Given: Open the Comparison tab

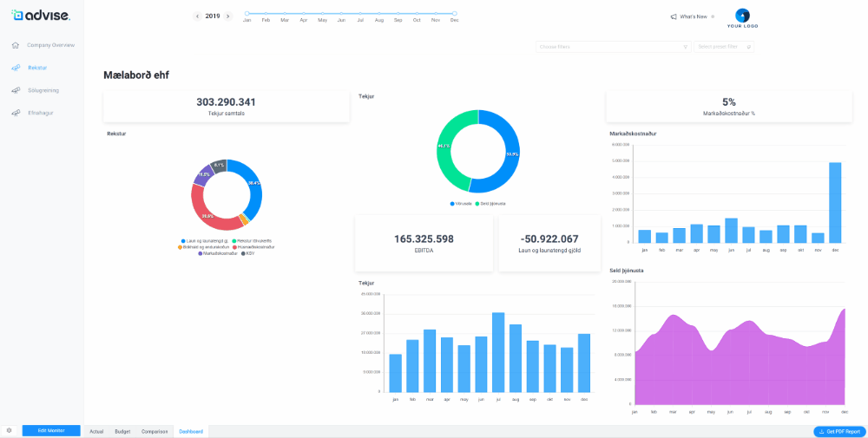Looking at the screenshot, I should [x=155, y=431].
